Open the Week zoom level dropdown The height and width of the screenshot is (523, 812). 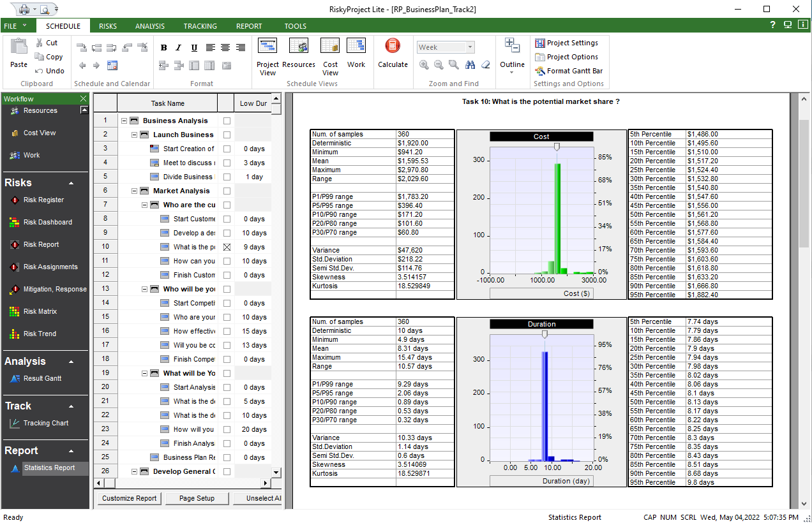click(470, 47)
